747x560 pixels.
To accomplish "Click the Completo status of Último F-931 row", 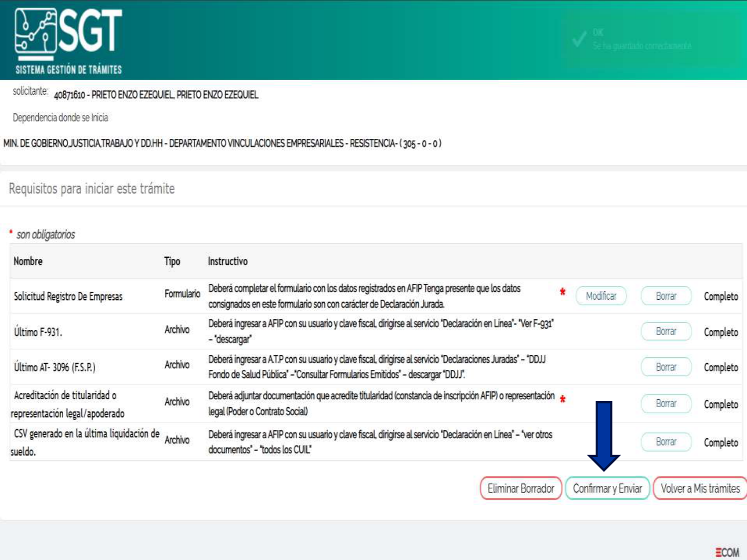I will 721,332.
